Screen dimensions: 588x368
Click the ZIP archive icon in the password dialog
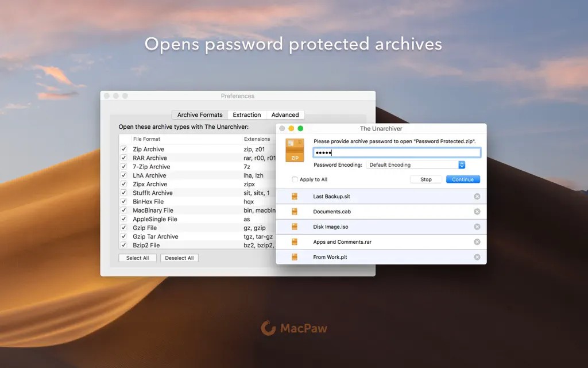tap(295, 149)
